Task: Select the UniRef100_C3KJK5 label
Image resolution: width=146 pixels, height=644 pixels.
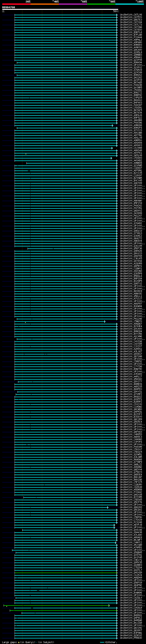Action: (x=131, y=259)
